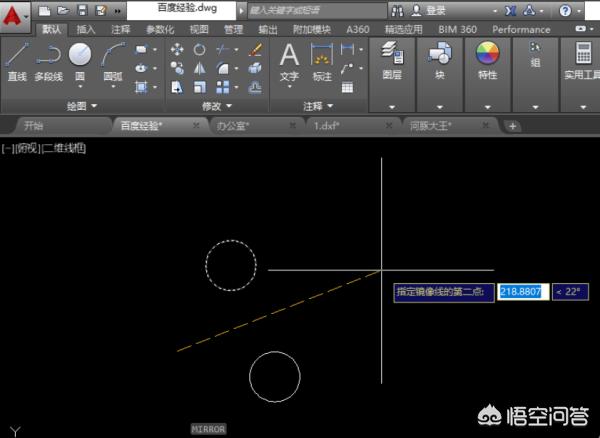Select the 圆 (Circle) tool

[x=80, y=59]
